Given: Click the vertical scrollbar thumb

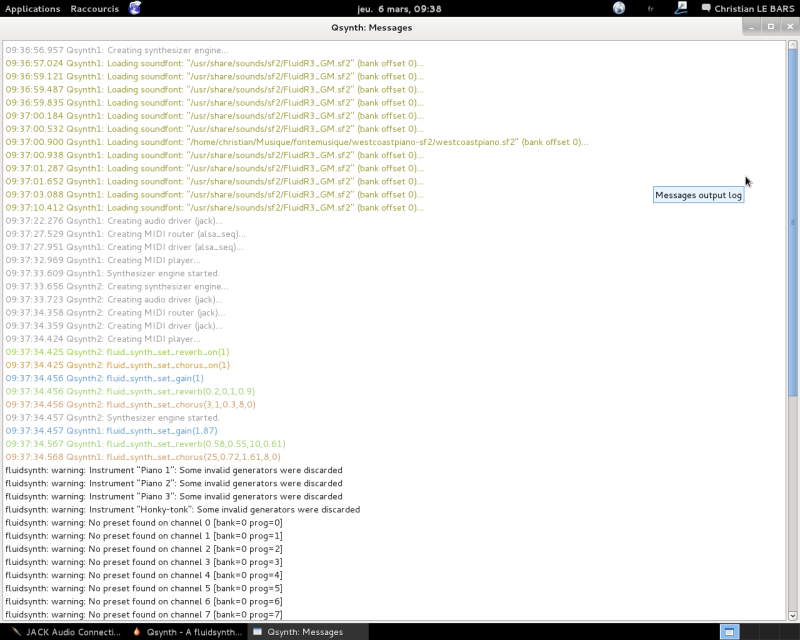Looking at the screenshot, I should [792, 222].
